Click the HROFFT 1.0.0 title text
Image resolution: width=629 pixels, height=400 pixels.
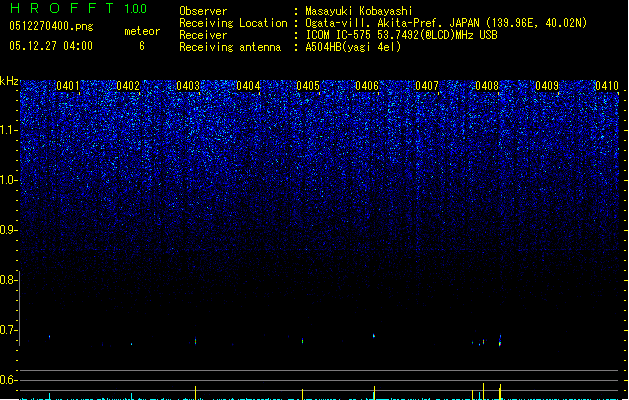(x=78, y=8)
